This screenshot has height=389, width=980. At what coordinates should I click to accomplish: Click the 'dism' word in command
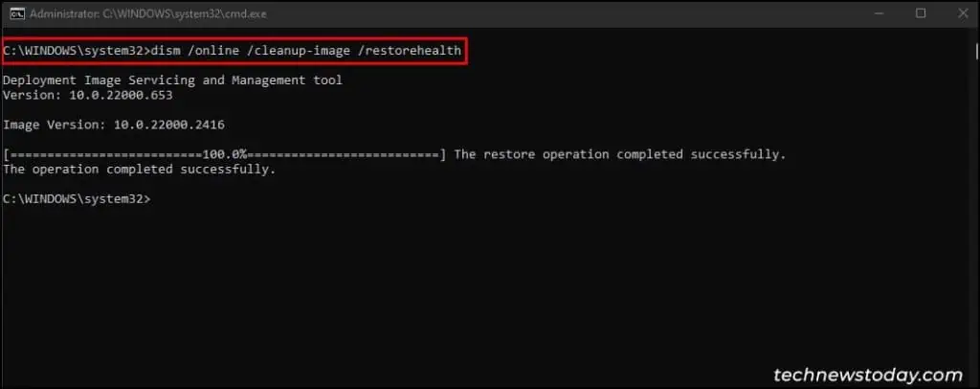166,51
